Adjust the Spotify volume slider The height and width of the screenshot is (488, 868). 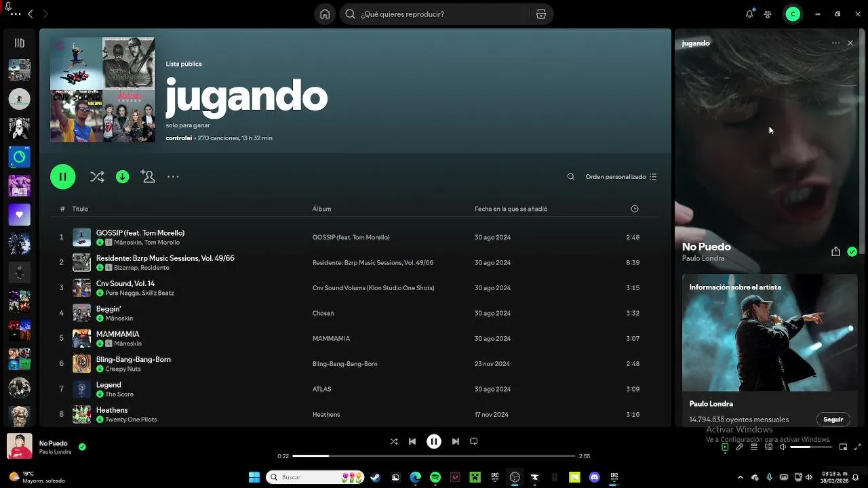tap(811, 447)
